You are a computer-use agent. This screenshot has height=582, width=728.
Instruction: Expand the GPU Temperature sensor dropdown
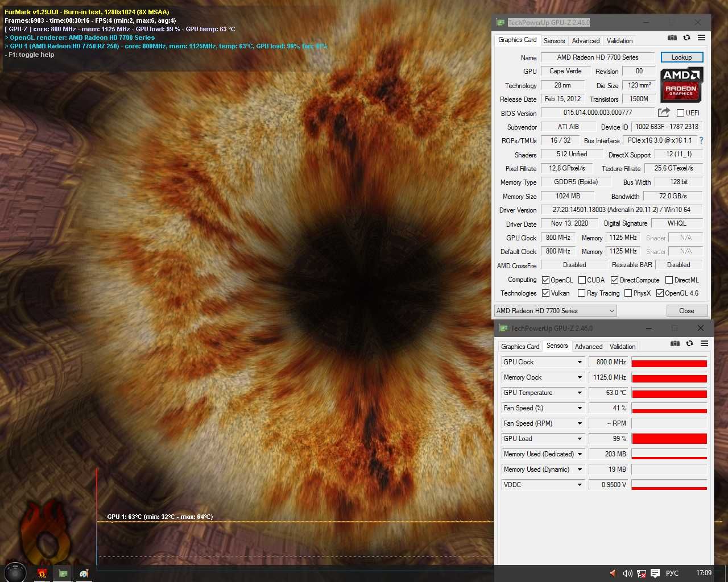(580, 393)
